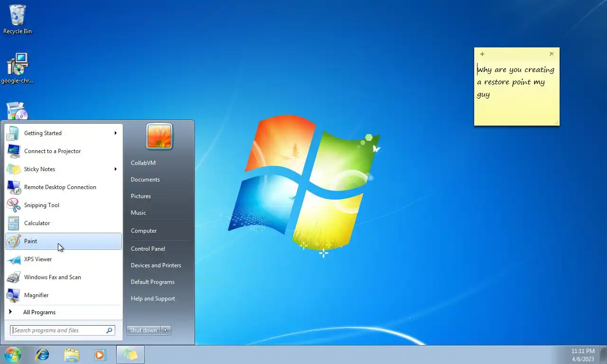Click the search magnifier icon in Start menu
Viewport: 607px width, 364px height.
[x=109, y=330]
